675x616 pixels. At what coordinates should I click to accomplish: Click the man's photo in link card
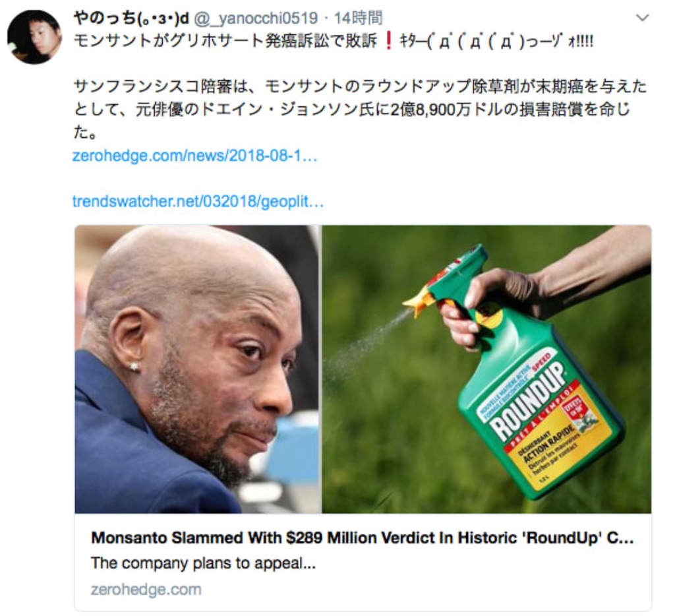198,369
